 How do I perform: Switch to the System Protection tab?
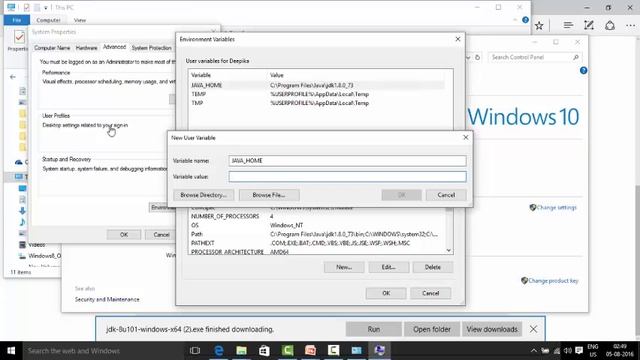click(x=151, y=48)
